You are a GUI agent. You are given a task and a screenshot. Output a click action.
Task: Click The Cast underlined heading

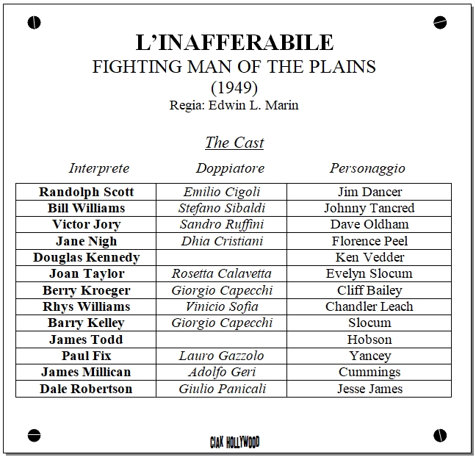point(234,143)
